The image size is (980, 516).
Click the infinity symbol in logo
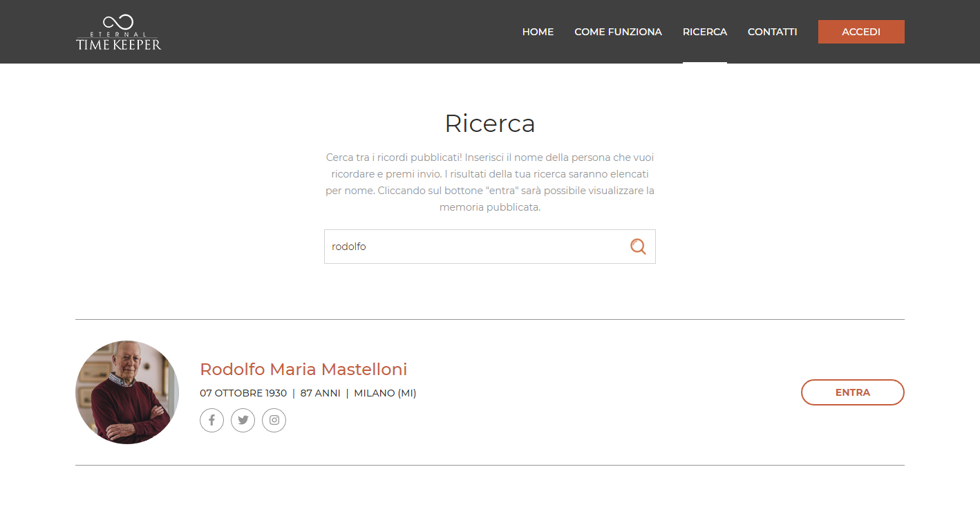point(118,22)
